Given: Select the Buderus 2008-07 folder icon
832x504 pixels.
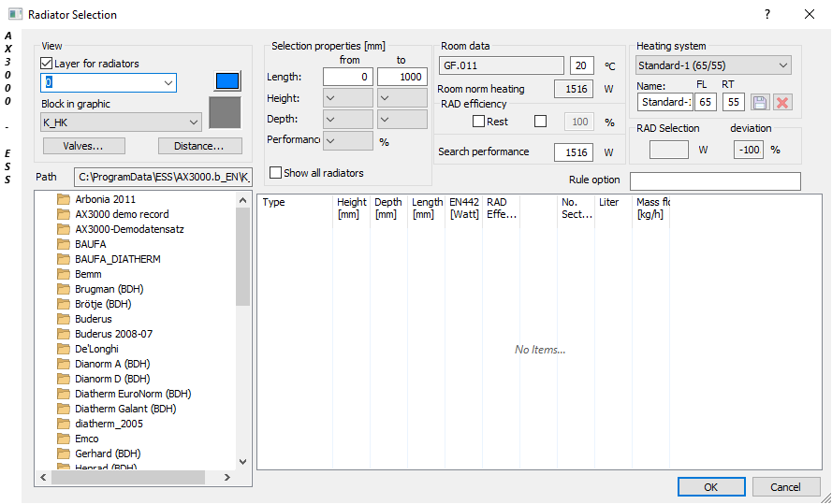Looking at the screenshot, I should 64,334.
